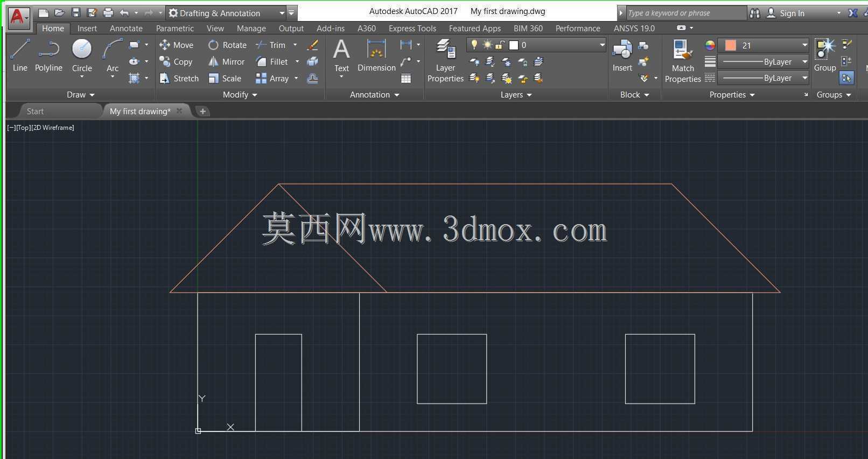868x459 pixels.
Task: Click the [2D Wireframe] visual style control
Action: click(53, 128)
